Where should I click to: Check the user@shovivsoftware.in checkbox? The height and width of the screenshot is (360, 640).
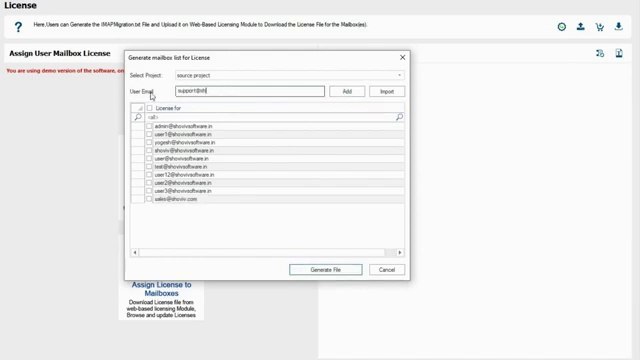[149, 158]
